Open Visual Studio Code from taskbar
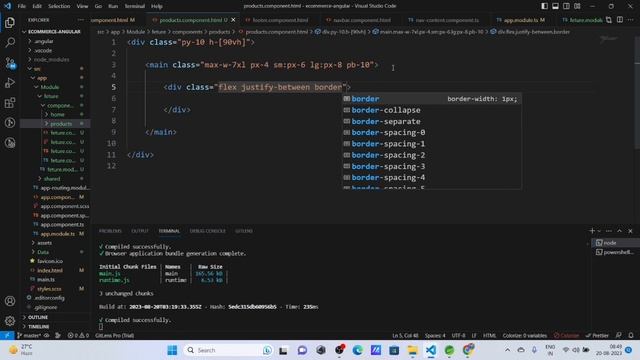Viewport: 640px width, 360px height. tap(431, 350)
